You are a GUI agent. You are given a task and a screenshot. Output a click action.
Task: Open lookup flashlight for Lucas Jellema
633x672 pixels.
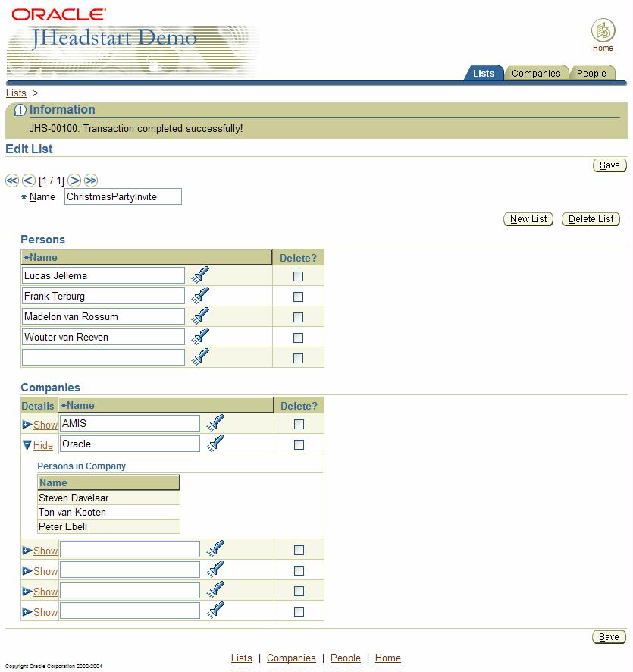pos(200,275)
